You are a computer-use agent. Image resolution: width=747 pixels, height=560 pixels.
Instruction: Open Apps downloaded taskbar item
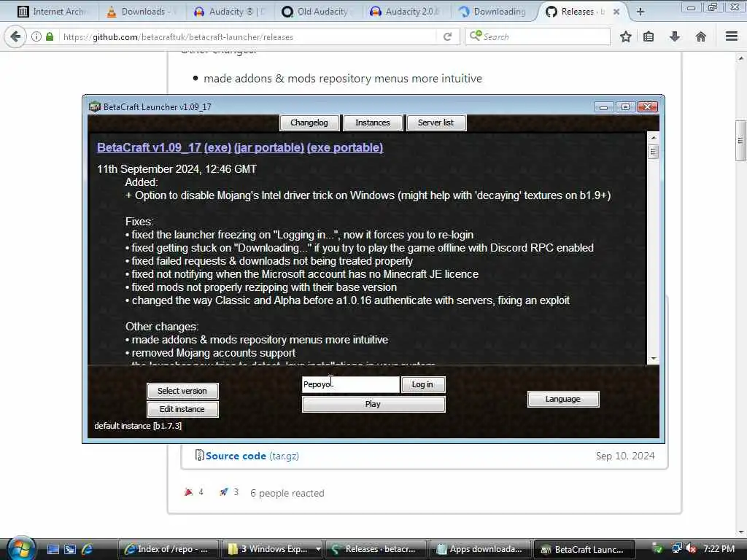coord(480,549)
